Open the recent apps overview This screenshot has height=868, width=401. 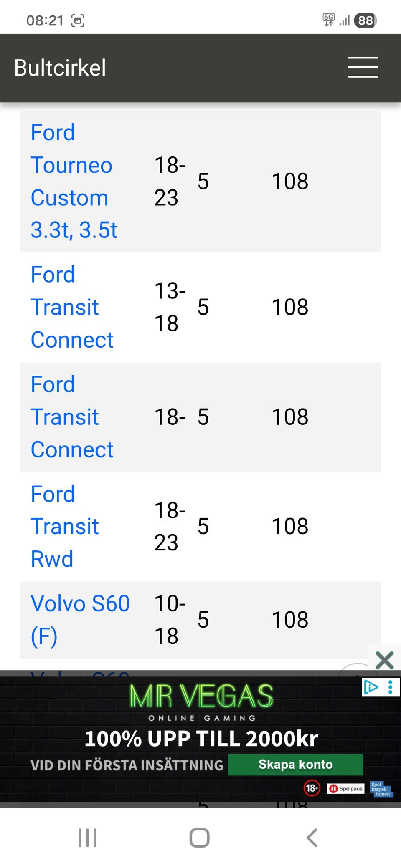pos(88,838)
